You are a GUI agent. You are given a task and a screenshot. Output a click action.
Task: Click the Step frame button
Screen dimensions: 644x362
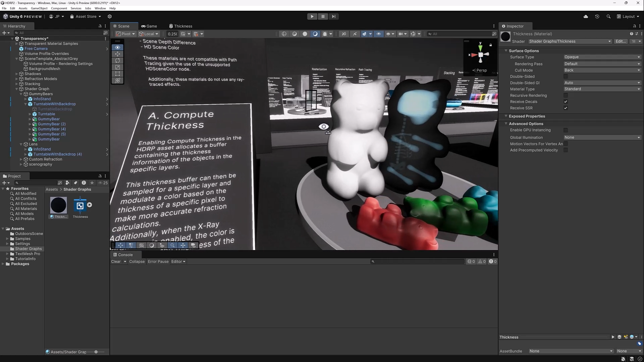[x=333, y=16]
